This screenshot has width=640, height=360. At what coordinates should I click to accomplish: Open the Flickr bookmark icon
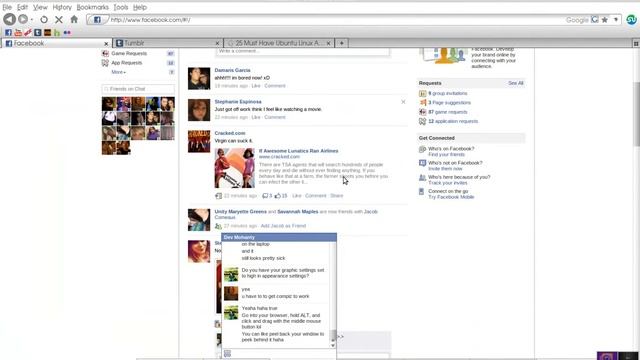pos(67,33)
